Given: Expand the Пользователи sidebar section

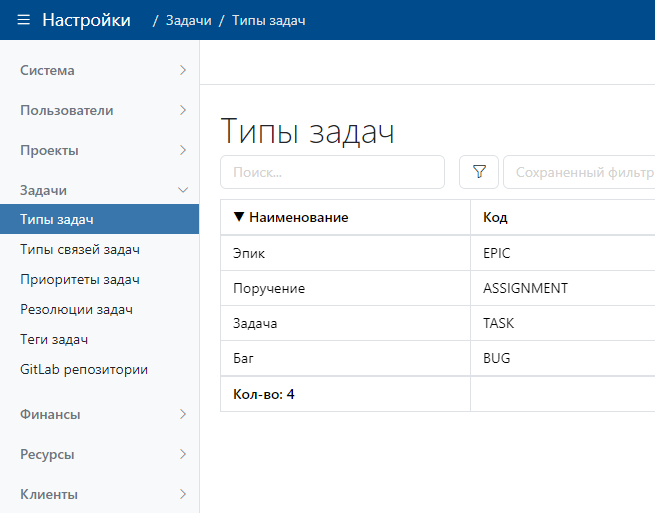Looking at the screenshot, I should tap(99, 110).
